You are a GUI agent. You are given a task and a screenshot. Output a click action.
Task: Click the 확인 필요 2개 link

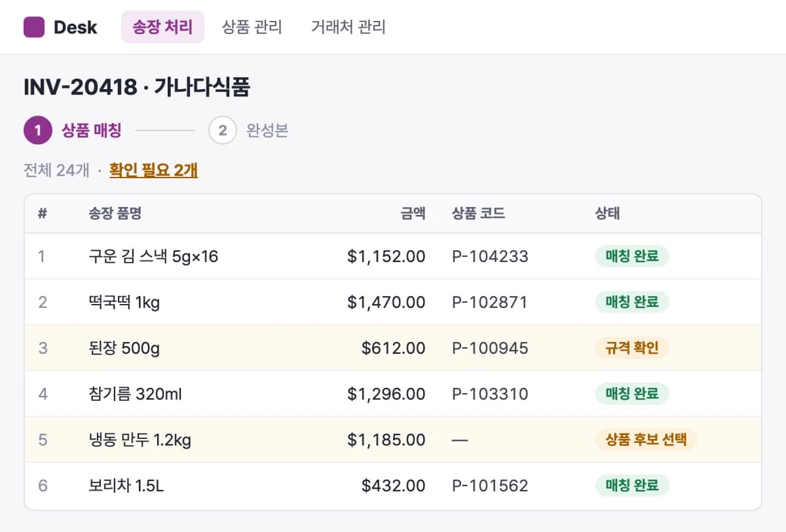[153, 170]
